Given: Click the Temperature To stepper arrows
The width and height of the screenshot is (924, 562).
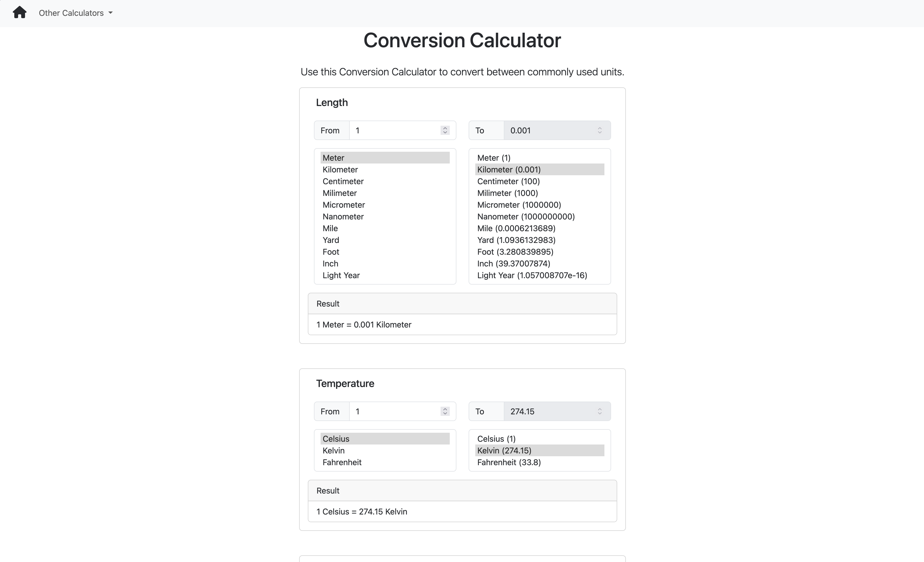Looking at the screenshot, I should pos(599,411).
